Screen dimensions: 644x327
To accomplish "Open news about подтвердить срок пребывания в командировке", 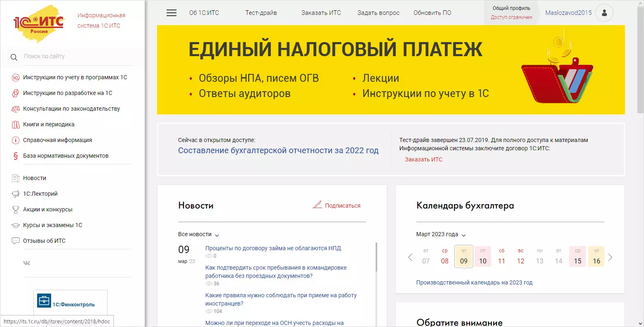I will point(276,272).
